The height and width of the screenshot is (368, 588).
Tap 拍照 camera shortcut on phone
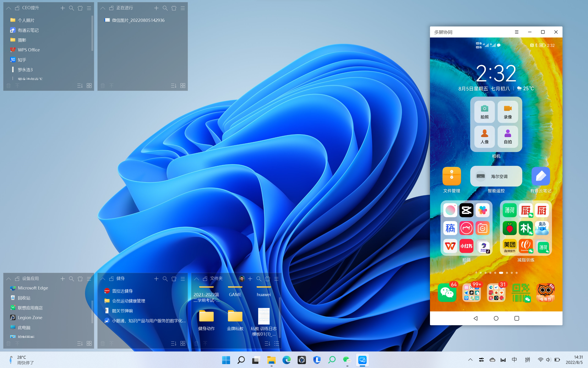[x=484, y=112]
